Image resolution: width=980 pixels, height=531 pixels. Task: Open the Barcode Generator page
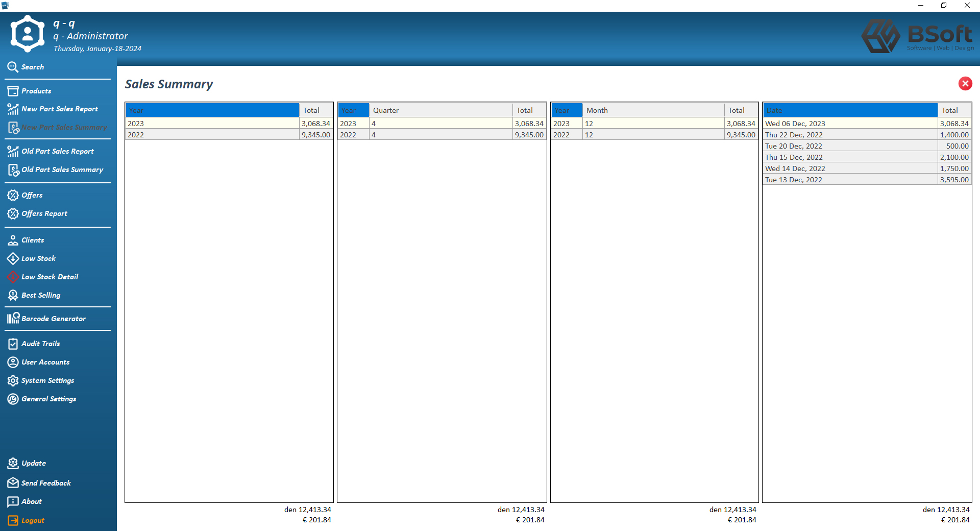pos(54,319)
